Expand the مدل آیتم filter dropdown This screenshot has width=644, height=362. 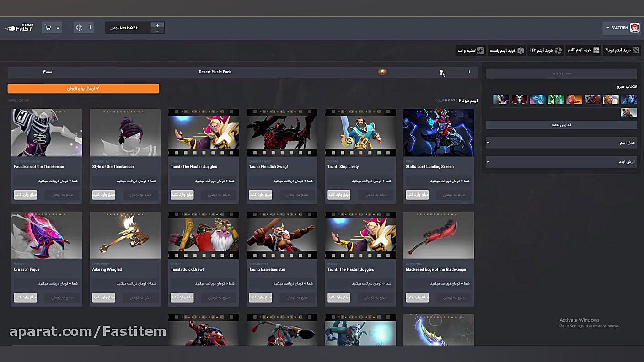click(561, 143)
